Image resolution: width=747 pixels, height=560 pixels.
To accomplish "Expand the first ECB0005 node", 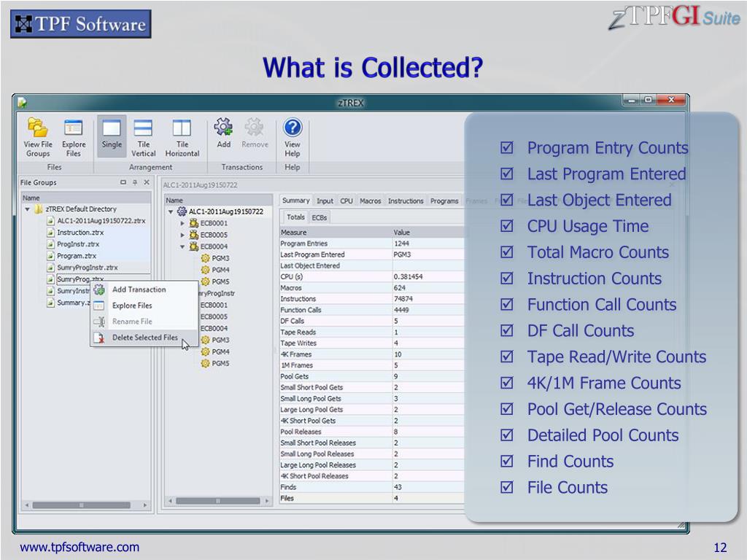I will click(x=182, y=235).
